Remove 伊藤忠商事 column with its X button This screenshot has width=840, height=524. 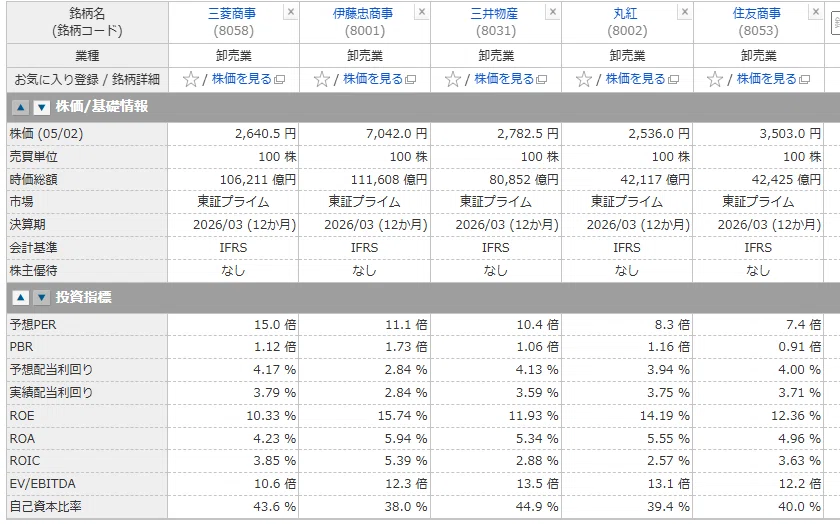pos(422,12)
